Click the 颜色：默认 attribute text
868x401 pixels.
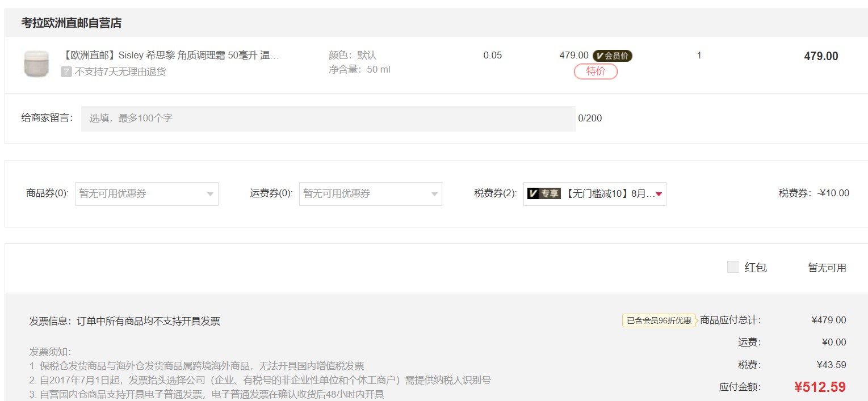(x=353, y=55)
